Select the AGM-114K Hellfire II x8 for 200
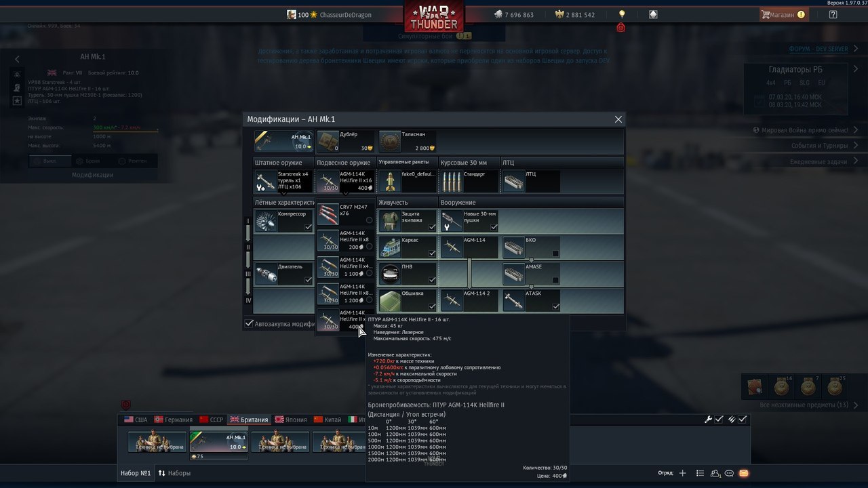The width and height of the screenshot is (868, 488). pyautogui.click(x=346, y=241)
